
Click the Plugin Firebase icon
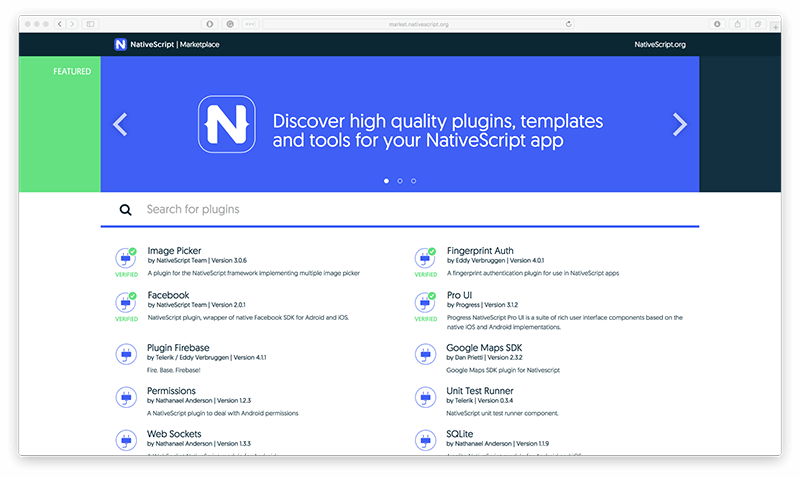126,354
